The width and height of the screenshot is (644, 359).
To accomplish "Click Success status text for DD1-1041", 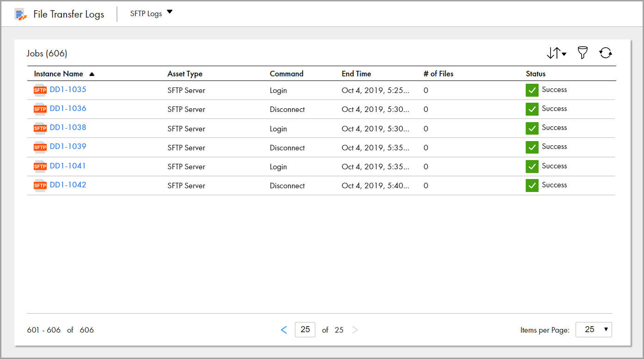I will tap(554, 166).
